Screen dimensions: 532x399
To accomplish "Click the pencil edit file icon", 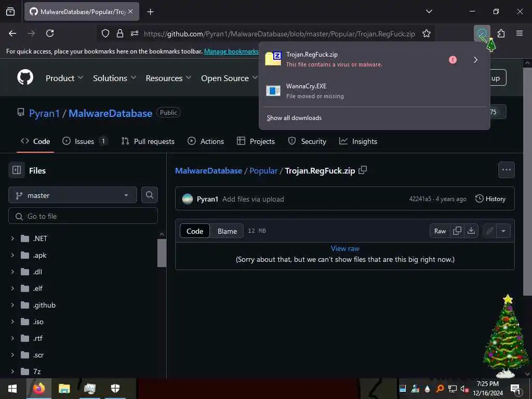I will pos(489,231).
